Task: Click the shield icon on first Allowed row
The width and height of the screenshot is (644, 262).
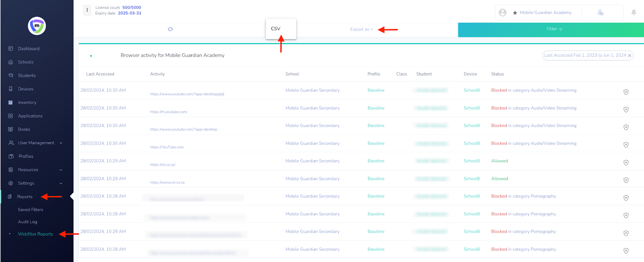Action: click(x=626, y=162)
